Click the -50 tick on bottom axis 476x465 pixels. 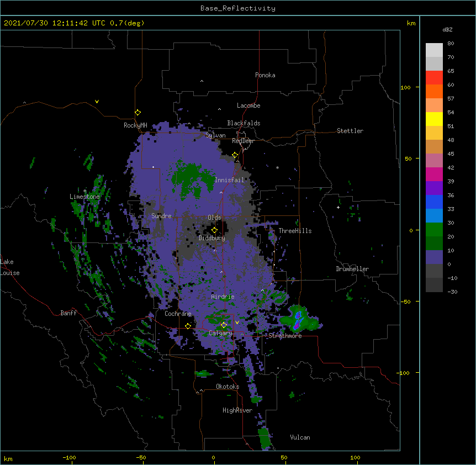[141, 457]
